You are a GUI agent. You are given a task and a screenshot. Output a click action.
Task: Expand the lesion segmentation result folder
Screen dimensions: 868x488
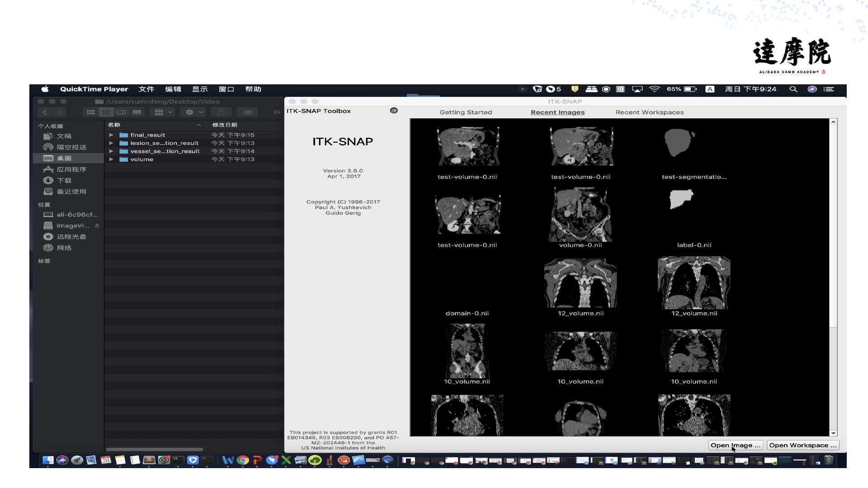point(111,143)
